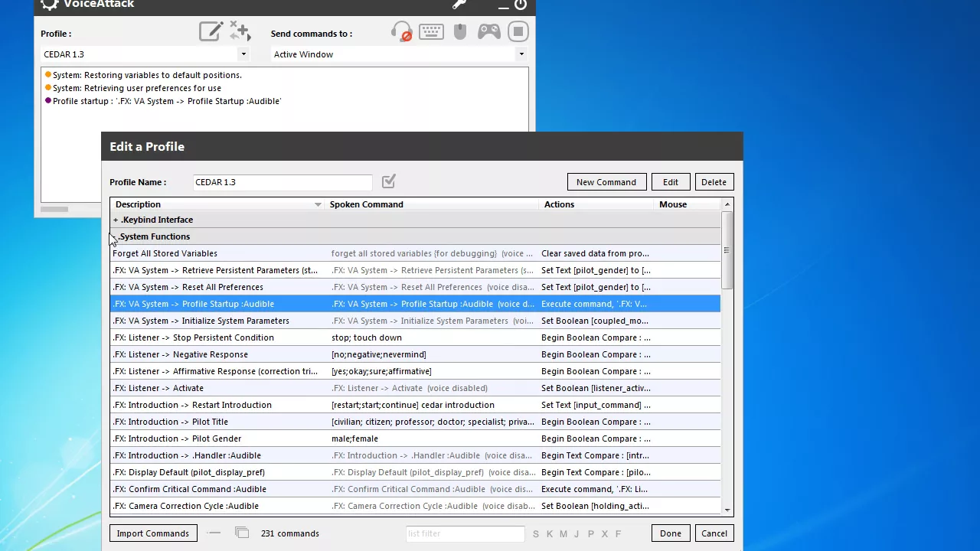
Task: Open options with the wrench icon
Action: 459,4
